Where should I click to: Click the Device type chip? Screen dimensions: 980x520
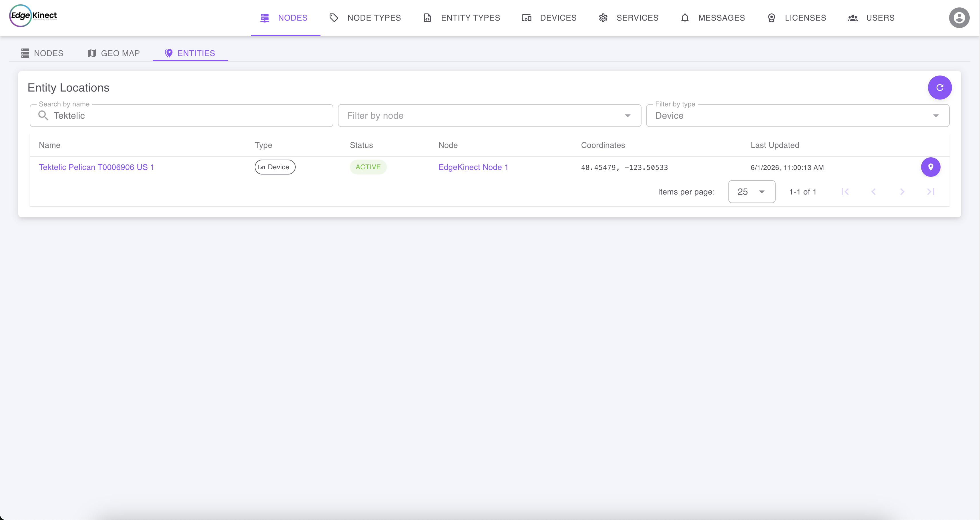pyautogui.click(x=275, y=167)
